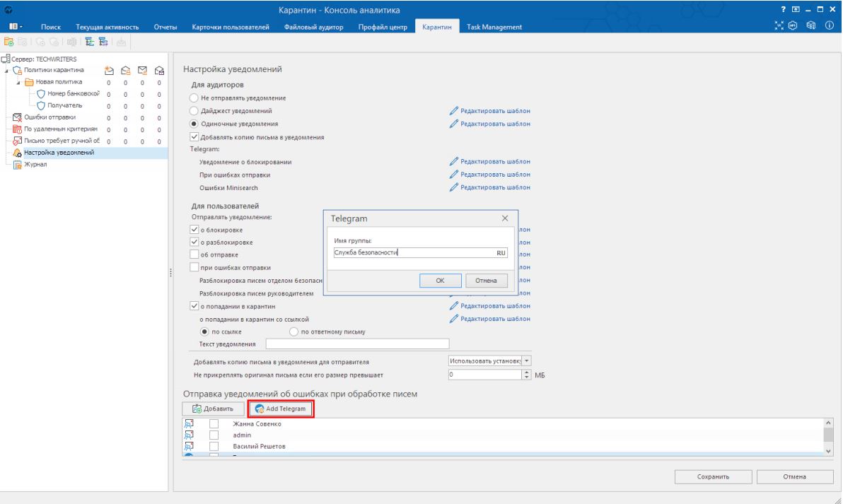843x504 pixels.
Task: Select 'Не отправлять уведомление' radio button
Action: (x=195, y=98)
